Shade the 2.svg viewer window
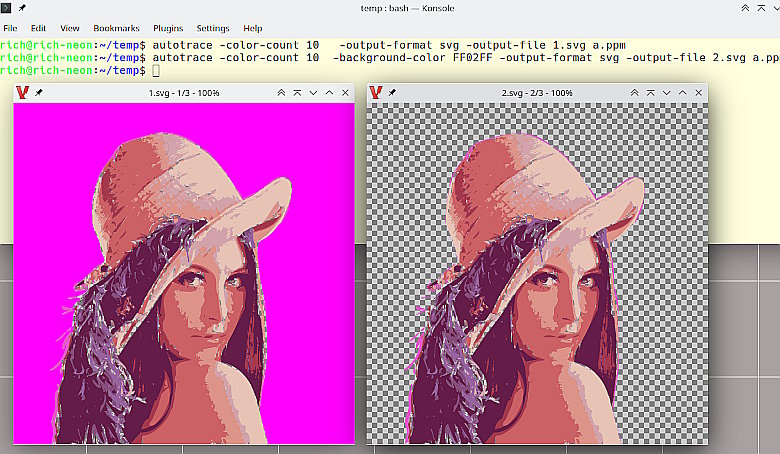The height and width of the screenshot is (454, 780). click(650, 92)
